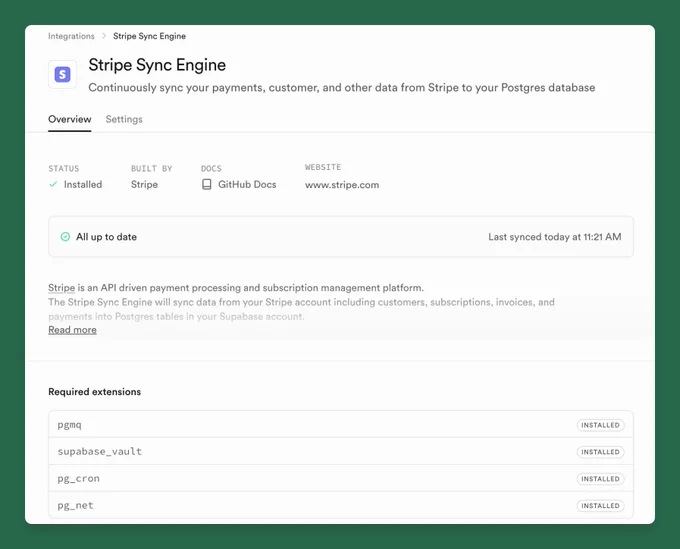Viewport: 680px width, 549px height.
Task: Expand description with Read more
Action: pyautogui.click(x=72, y=330)
